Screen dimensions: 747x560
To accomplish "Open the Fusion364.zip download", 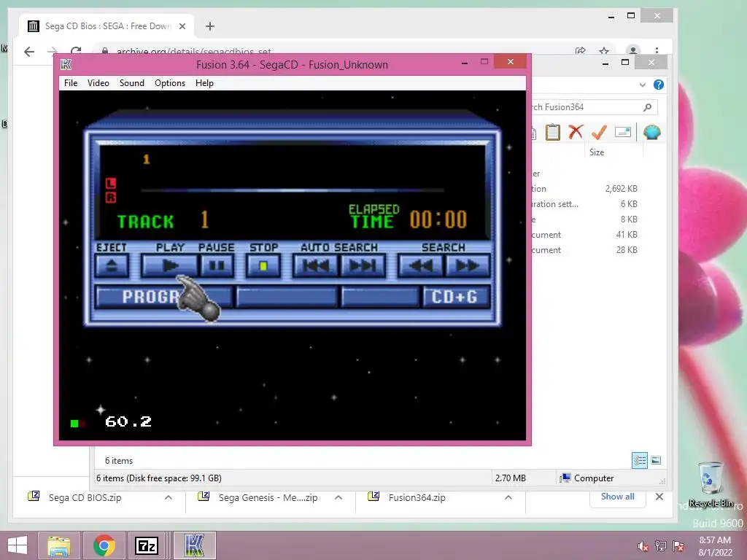I will 417,497.
